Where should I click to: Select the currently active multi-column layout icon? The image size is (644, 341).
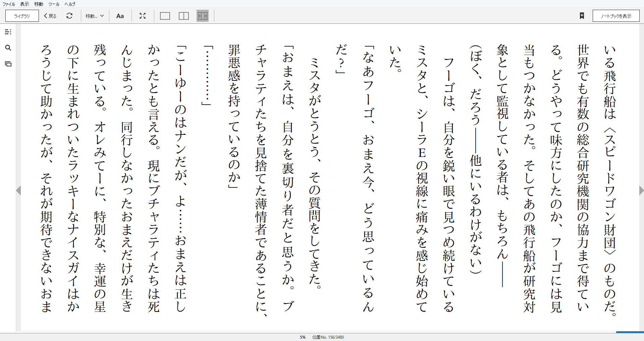point(203,15)
